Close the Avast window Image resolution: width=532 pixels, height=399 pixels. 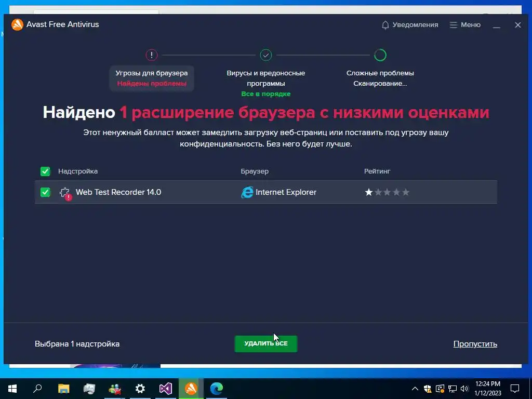[518, 25]
